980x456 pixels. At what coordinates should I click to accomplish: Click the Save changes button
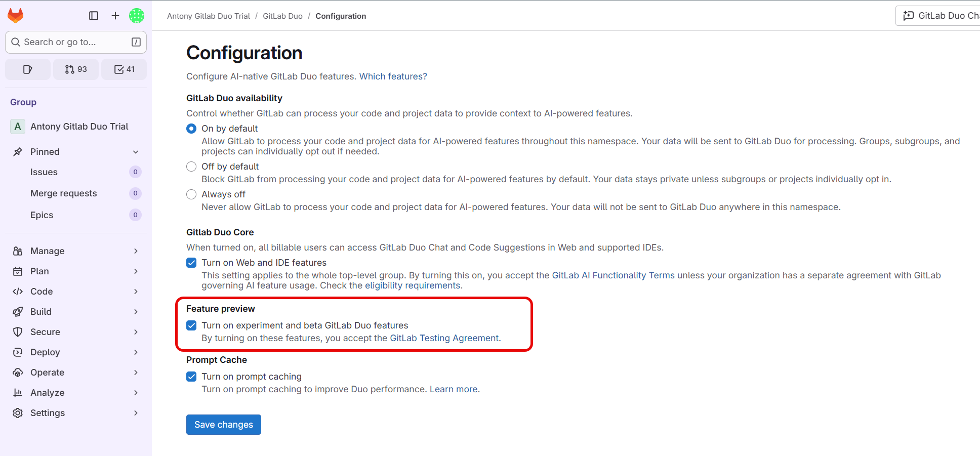pyautogui.click(x=224, y=425)
